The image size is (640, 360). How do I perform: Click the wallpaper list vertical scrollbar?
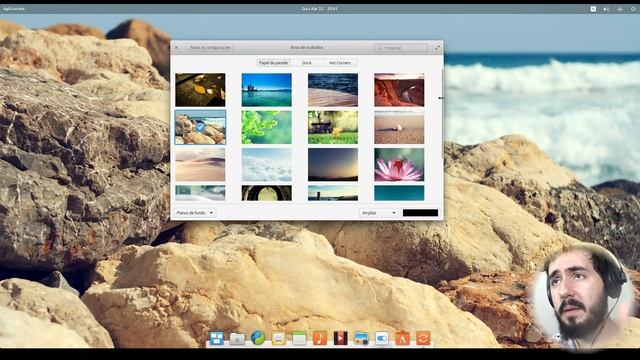point(442,114)
